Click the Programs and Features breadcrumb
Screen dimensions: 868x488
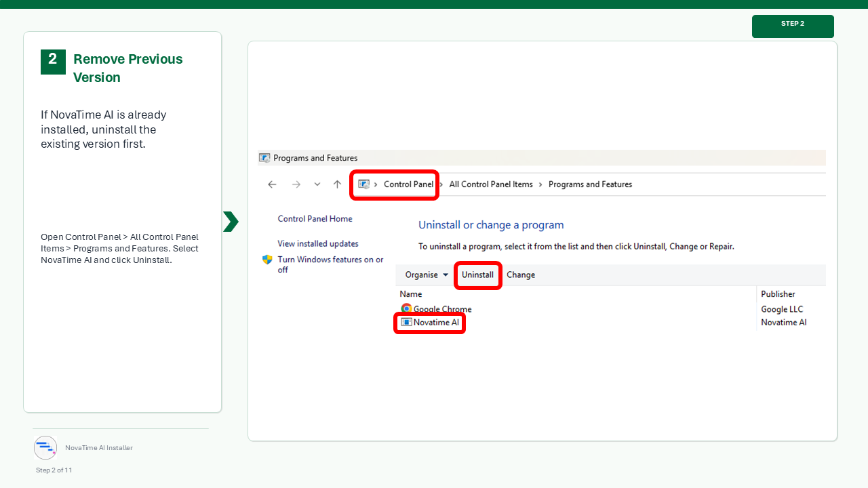(x=590, y=184)
